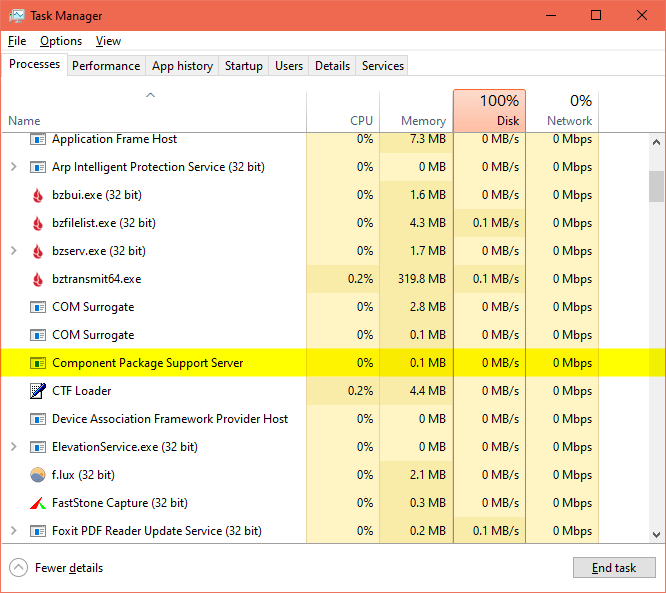The image size is (666, 593).
Task: Switch to the Users tab
Action: [x=289, y=66]
